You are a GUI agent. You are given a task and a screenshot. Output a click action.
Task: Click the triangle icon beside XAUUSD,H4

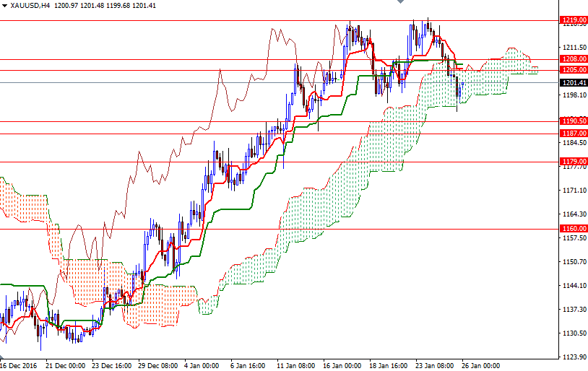pyautogui.click(x=4, y=5)
